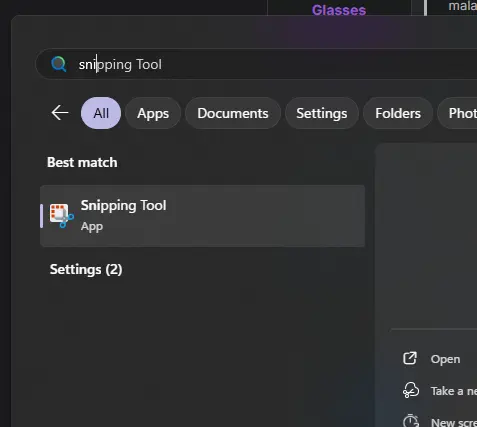Click into the 'snipping Tool' search field
Screen dimensions: 477x427
click(256, 64)
